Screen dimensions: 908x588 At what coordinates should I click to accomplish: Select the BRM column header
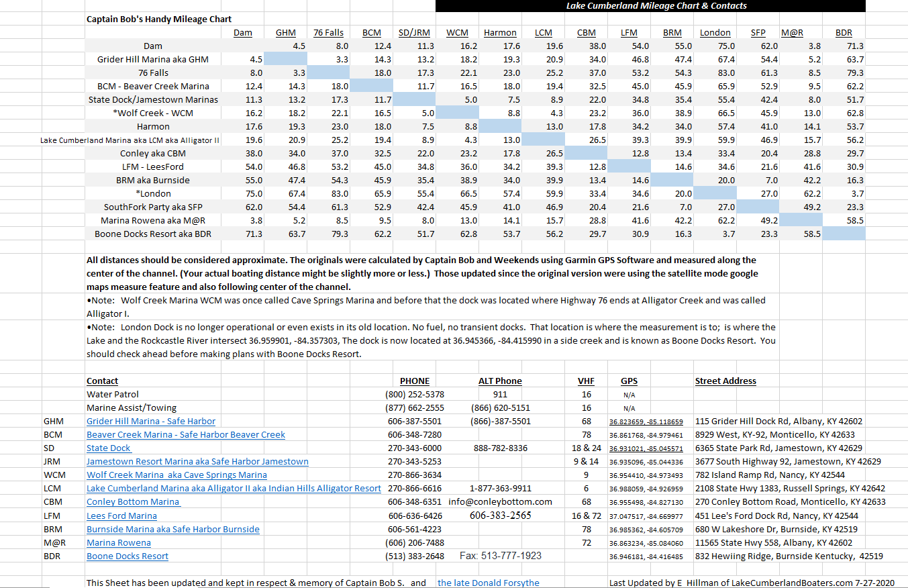point(672,33)
